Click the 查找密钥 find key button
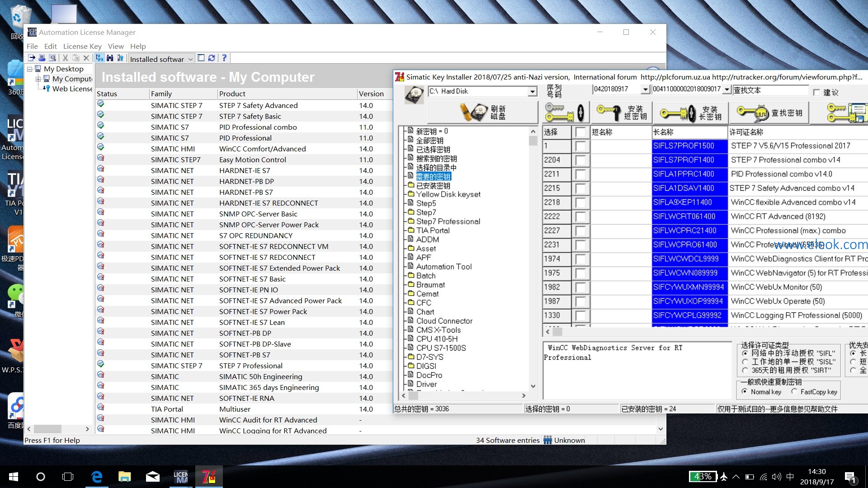 tap(769, 113)
